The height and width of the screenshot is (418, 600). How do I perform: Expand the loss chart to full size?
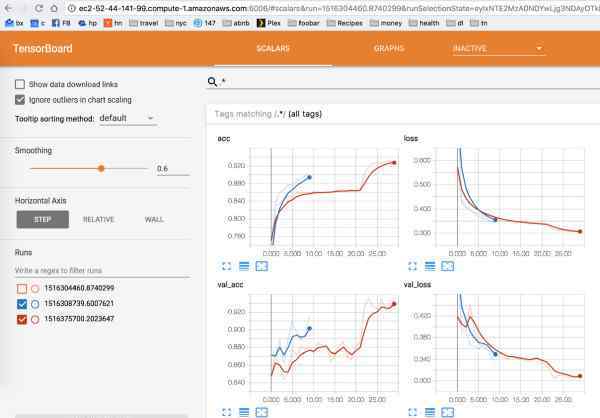(412, 266)
